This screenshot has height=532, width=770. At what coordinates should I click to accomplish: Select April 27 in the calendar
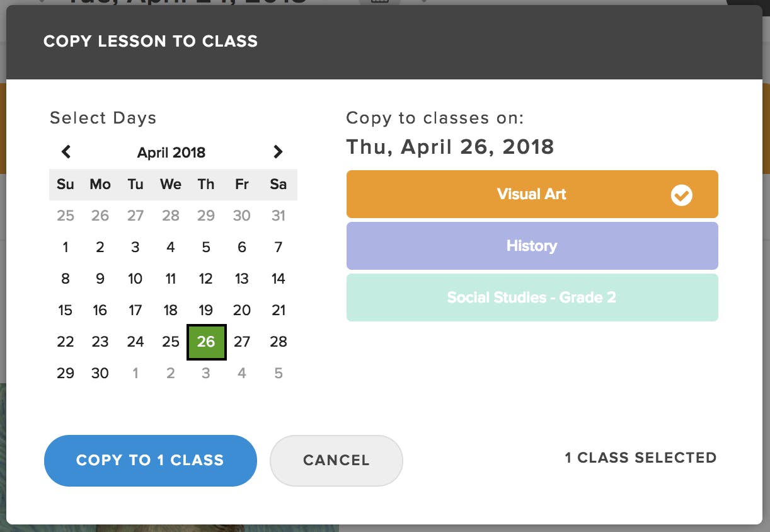click(x=242, y=342)
